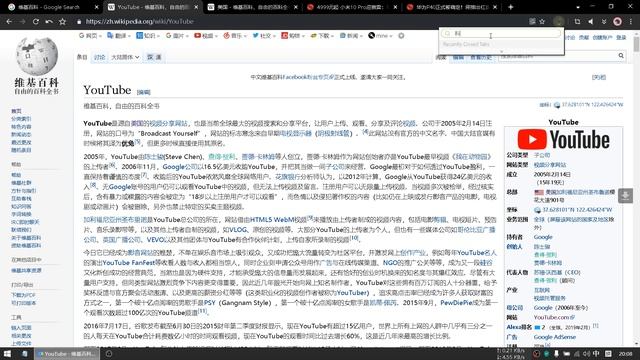
Task: Open the pink profile avatar
Action: [618, 21]
